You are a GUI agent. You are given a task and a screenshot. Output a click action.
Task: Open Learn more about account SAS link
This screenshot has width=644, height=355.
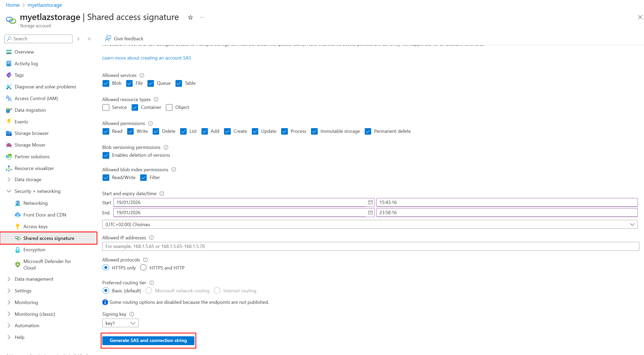[146, 58]
